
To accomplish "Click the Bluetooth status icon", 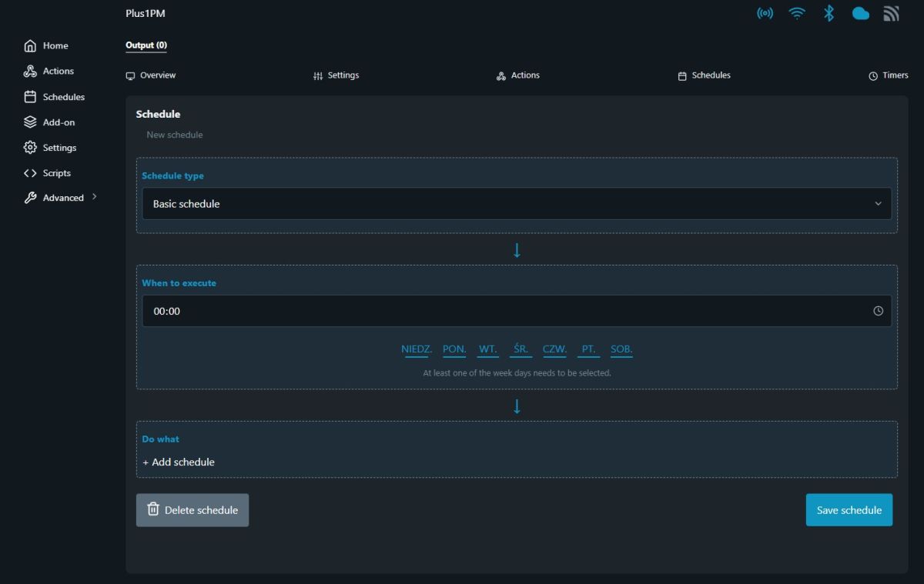I will (829, 13).
